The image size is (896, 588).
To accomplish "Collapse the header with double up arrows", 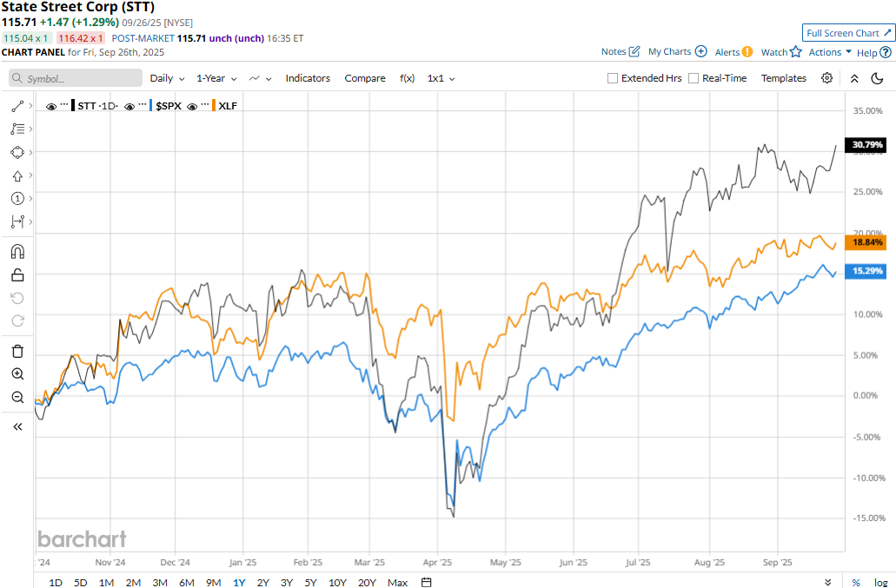I will 854,79.
